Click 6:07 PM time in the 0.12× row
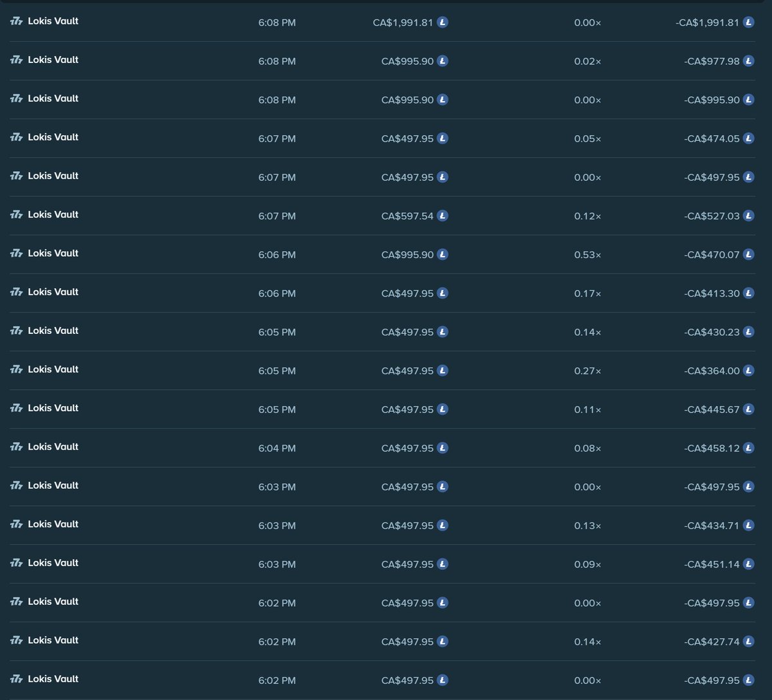This screenshot has width=772, height=700. (277, 216)
